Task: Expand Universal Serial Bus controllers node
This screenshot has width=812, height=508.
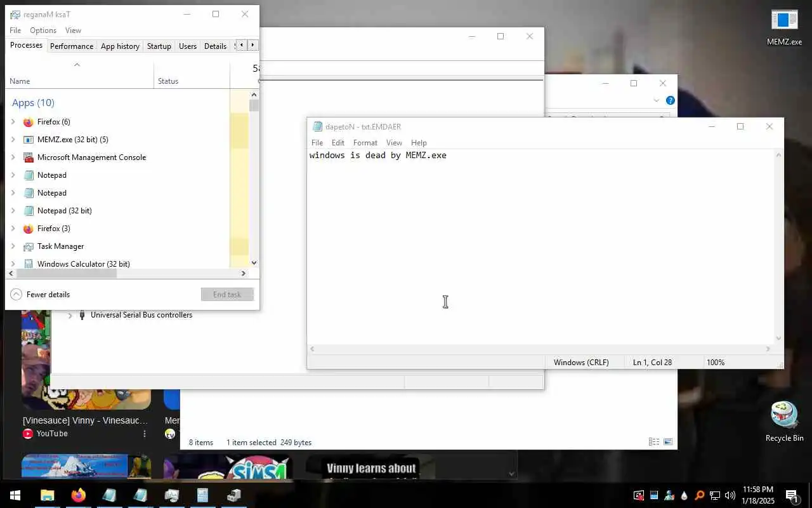Action: [70, 315]
